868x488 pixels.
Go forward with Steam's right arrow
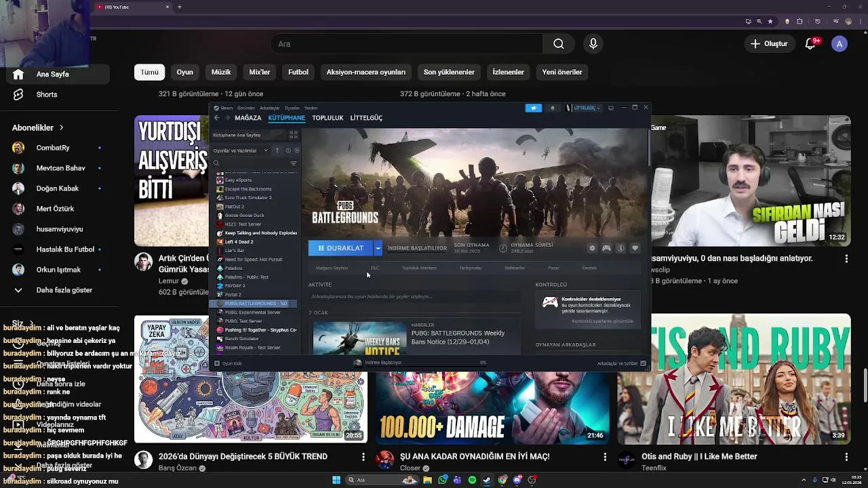(226, 118)
